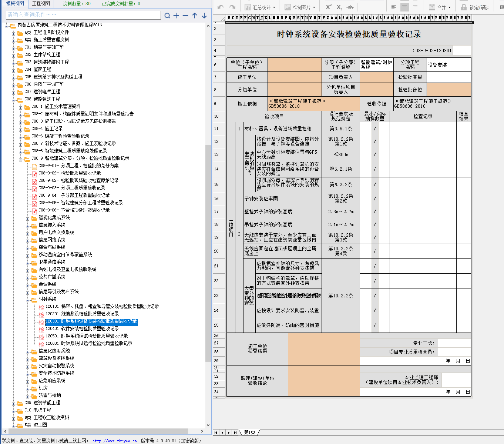504x444 pixels.
Task: Switch to 模板视图 tab
Action: click(15, 3)
